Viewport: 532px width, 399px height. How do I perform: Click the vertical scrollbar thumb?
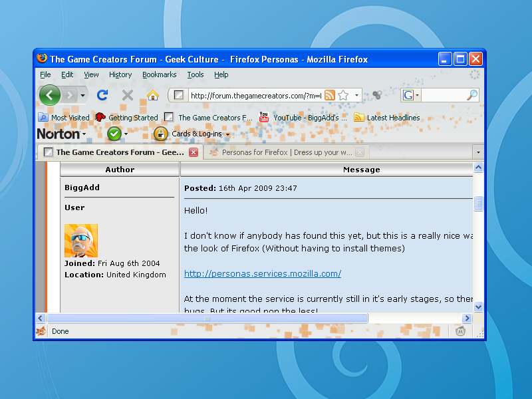478,203
